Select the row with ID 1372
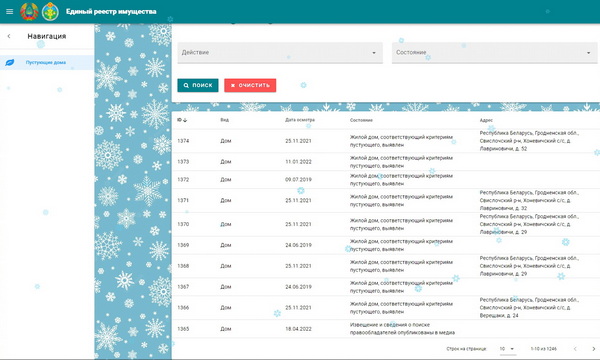The width and height of the screenshot is (600, 360). (x=386, y=179)
